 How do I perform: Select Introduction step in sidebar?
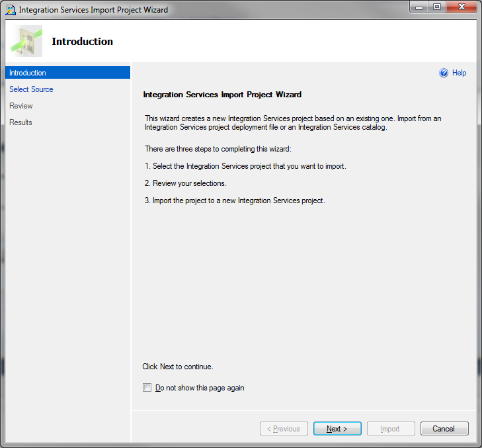click(67, 73)
